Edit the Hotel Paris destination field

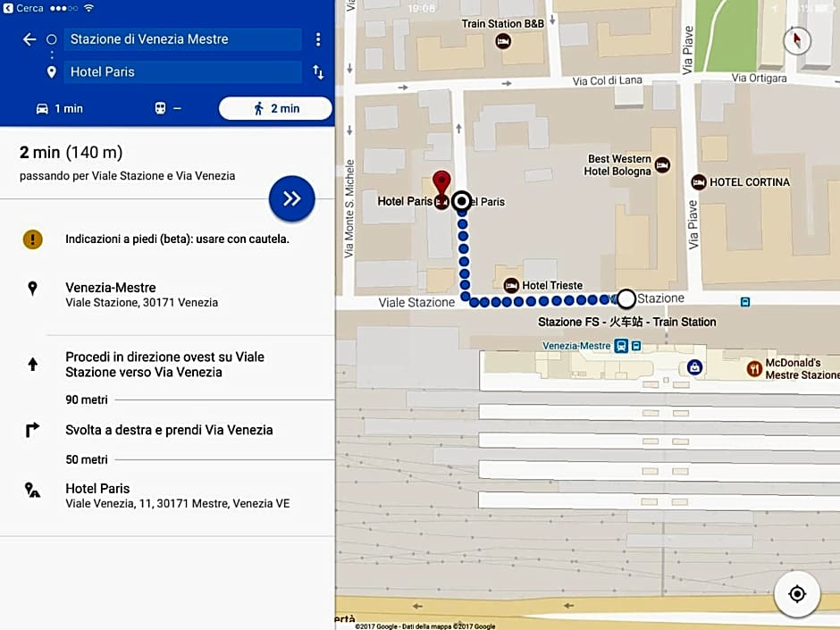(x=182, y=72)
